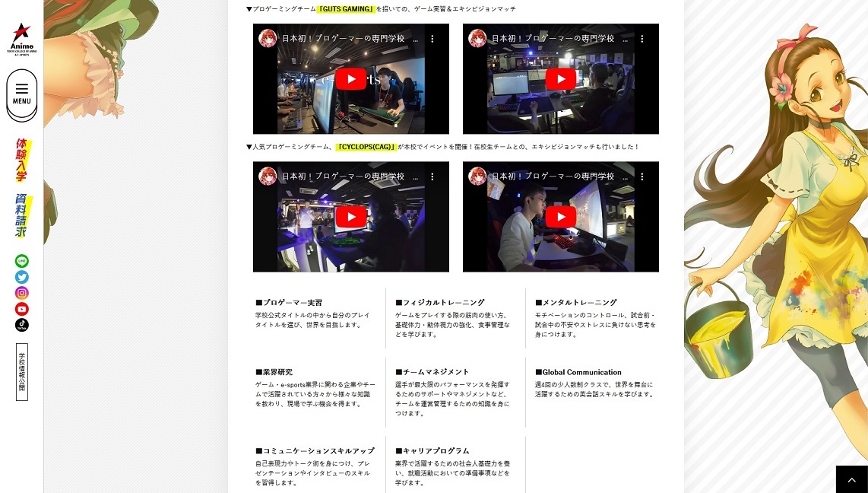The image size is (868, 493).
Task: Play the bottom-left CYCLOPS video
Action: 350,217
